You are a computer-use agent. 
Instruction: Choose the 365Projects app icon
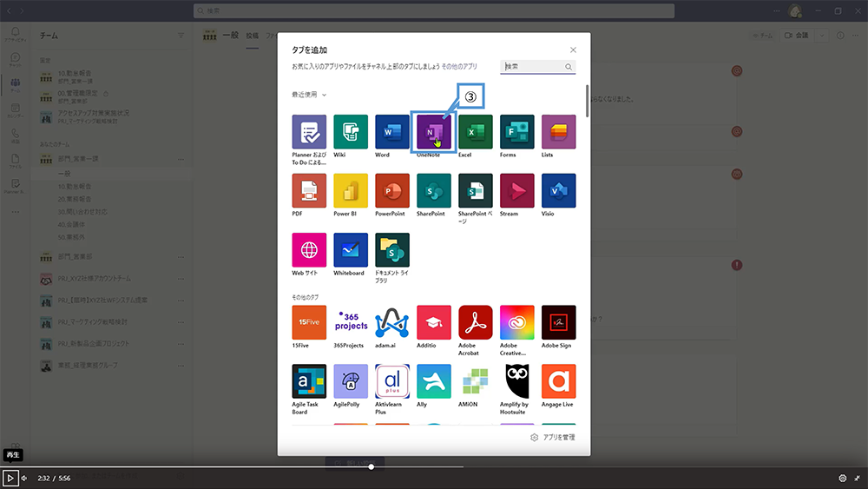[351, 322]
